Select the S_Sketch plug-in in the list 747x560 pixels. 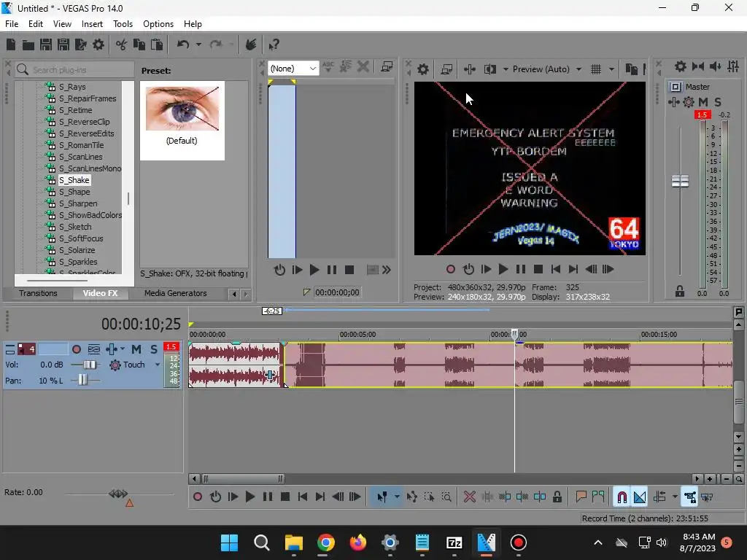[x=75, y=227]
